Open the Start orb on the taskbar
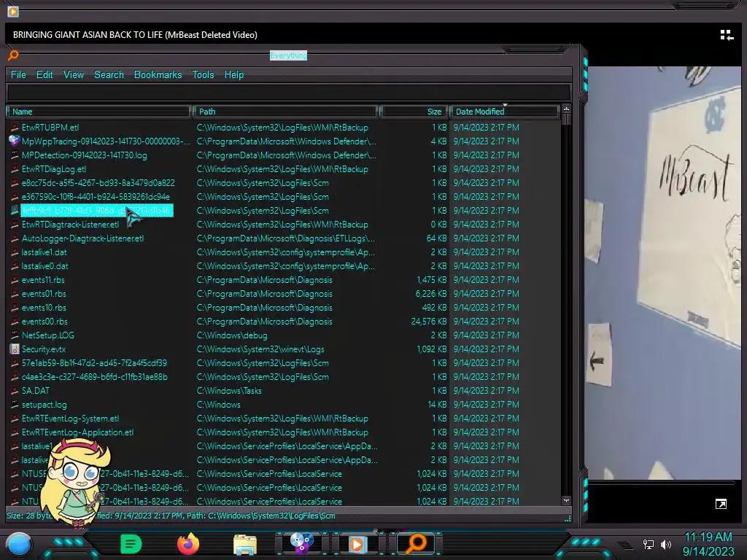The image size is (747, 560). click(19, 544)
